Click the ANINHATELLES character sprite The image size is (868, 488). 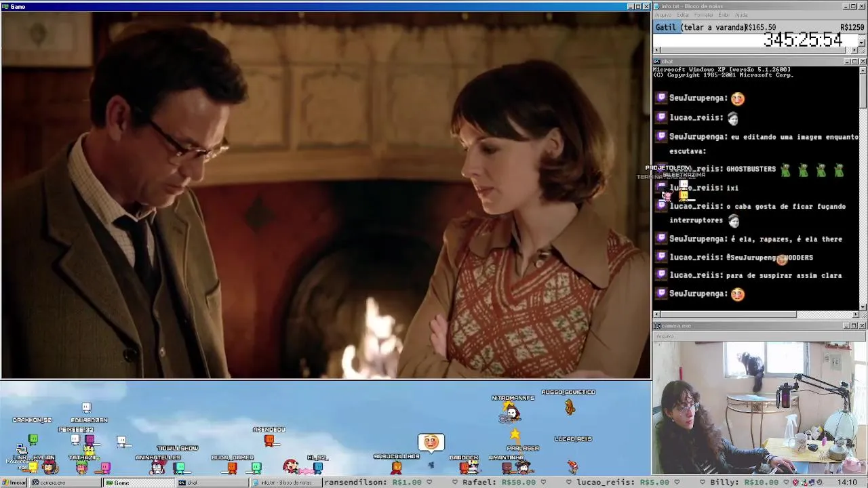(157, 467)
